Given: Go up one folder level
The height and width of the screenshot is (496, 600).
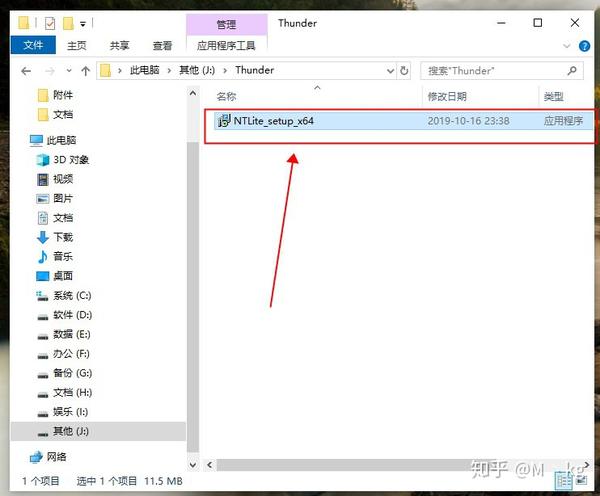Looking at the screenshot, I should coord(85,71).
